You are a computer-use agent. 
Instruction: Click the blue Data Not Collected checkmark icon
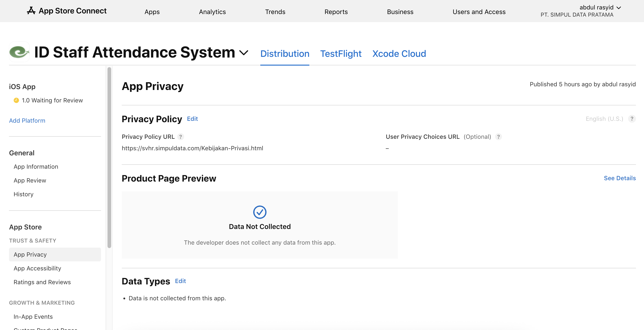(259, 212)
